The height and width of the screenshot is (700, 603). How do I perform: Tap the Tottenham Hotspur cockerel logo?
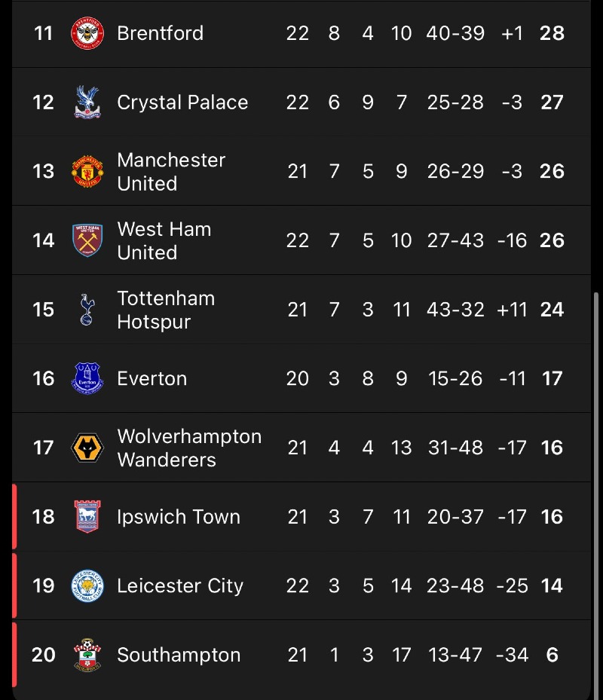pos(87,310)
